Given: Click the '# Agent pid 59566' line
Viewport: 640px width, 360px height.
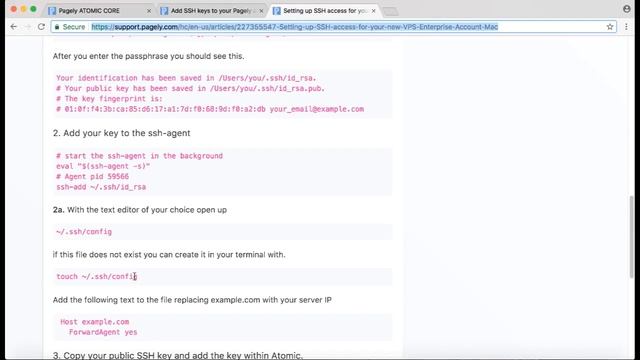Looking at the screenshot, I should coord(93,176).
